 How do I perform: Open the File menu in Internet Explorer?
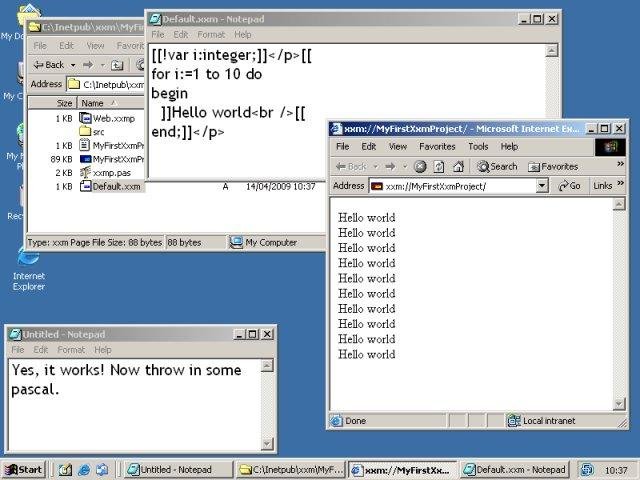coord(342,146)
